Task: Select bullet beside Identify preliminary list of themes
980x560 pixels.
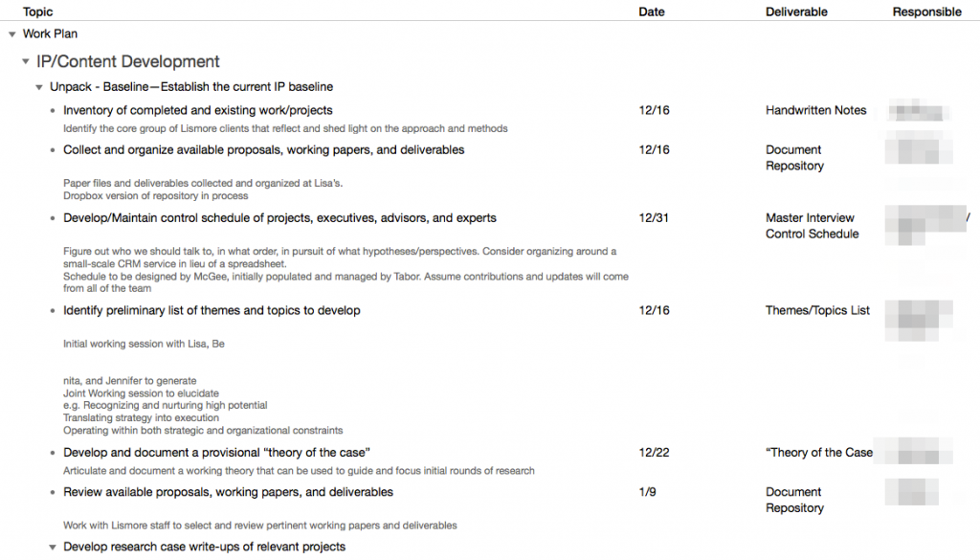Action: [53, 310]
